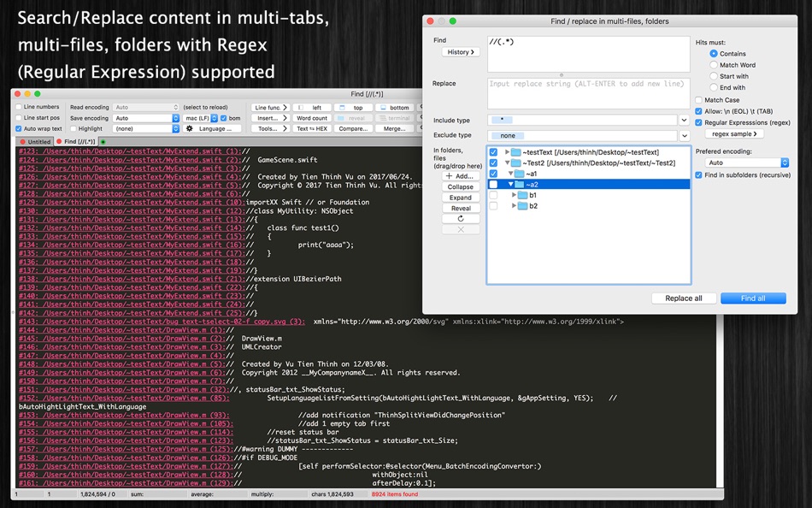Click the Find field resize handle
The height and width of the screenshot is (508, 812).
click(x=562, y=75)
